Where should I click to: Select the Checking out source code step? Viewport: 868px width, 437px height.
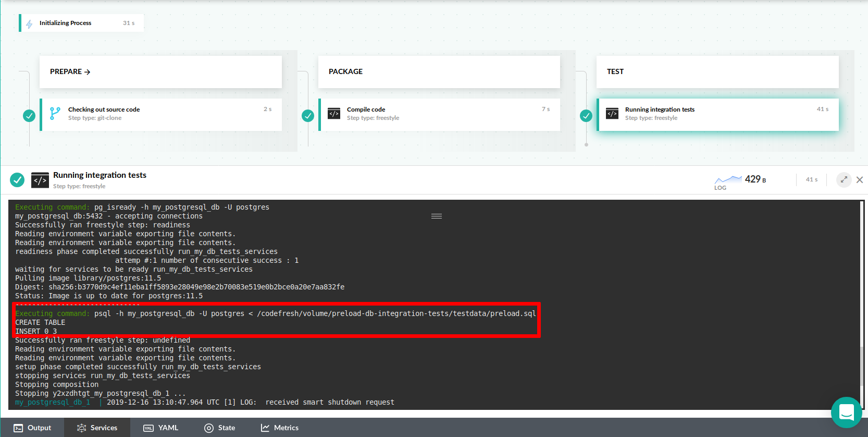(162, 114)
